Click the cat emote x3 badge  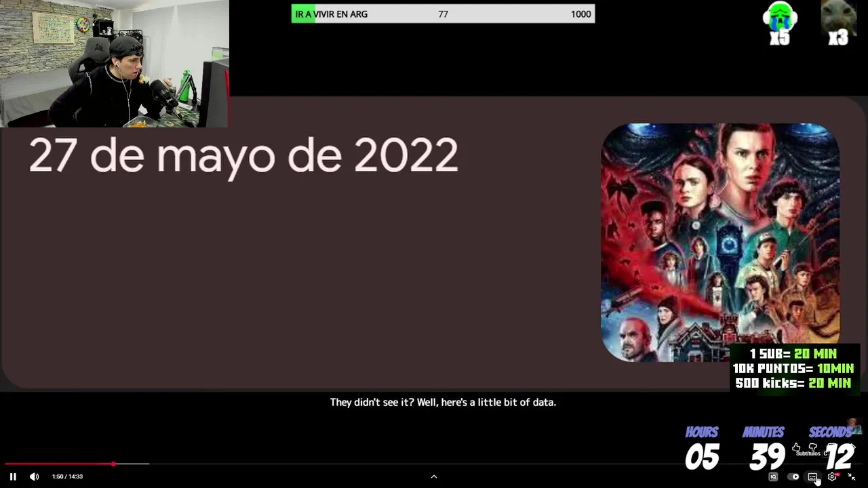tap(838, 24)
